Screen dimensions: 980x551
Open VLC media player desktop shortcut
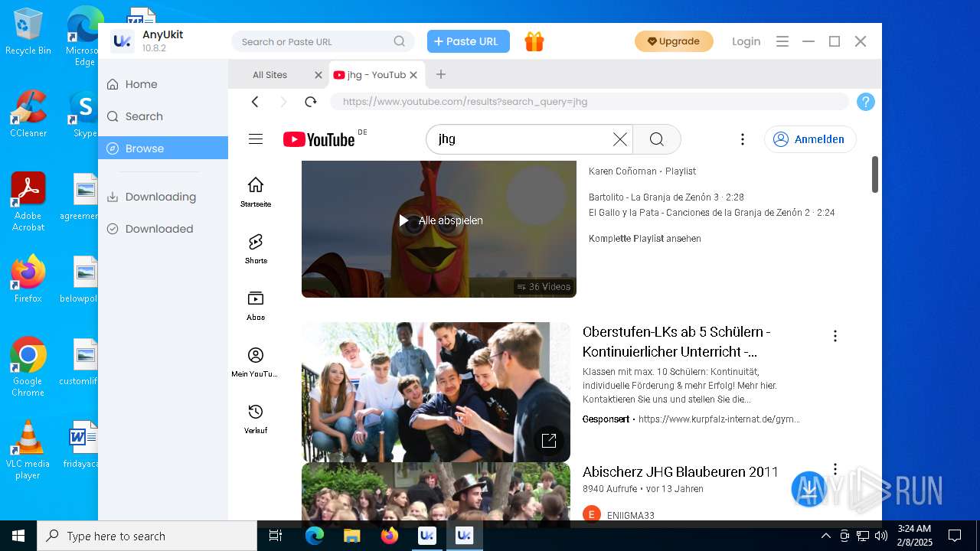pyautogui.click(x=28, y=450)
